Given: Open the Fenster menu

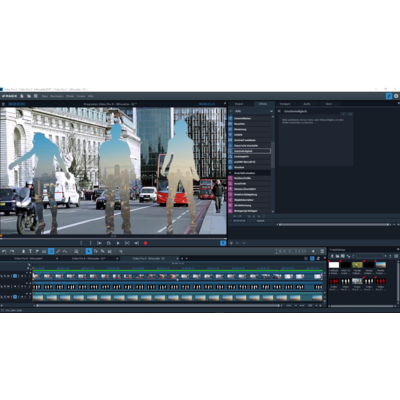Looking at the screenshot, I should tap(81, 96).
